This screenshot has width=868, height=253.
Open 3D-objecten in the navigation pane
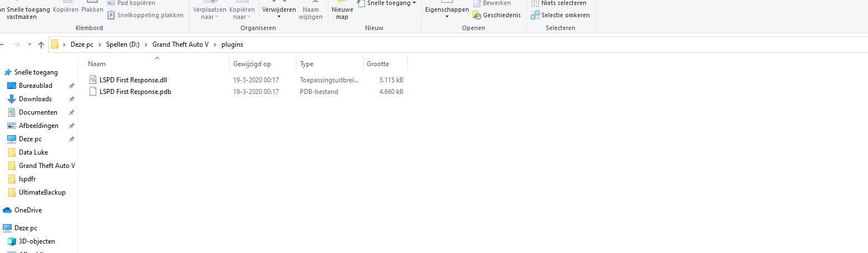pos(37,241)
